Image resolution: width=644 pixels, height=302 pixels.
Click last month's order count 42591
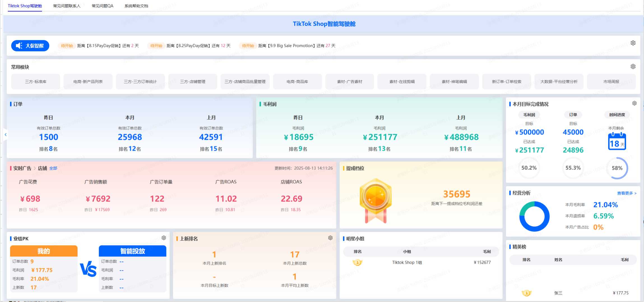211,137
